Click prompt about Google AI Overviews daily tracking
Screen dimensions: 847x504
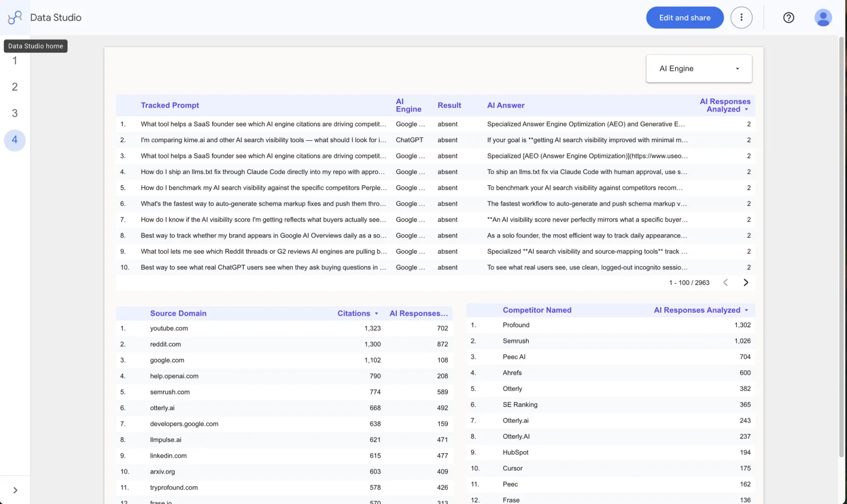pyautogui.click(x=263, y=235)
